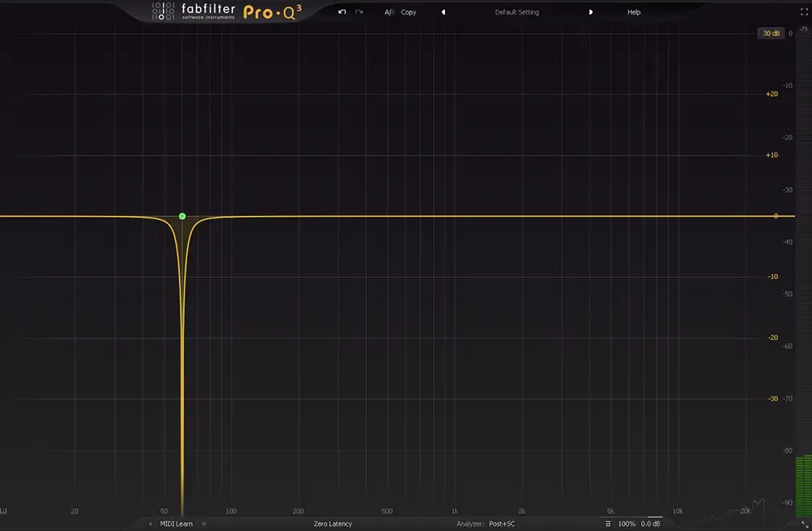
Task: Click the FabFilter logo icon
Action: (163, 11)
